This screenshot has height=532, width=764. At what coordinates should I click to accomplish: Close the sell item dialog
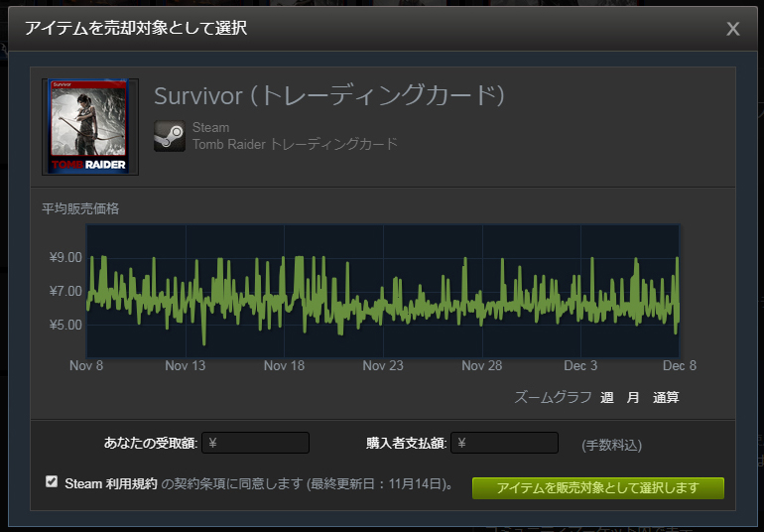point(733,29)
